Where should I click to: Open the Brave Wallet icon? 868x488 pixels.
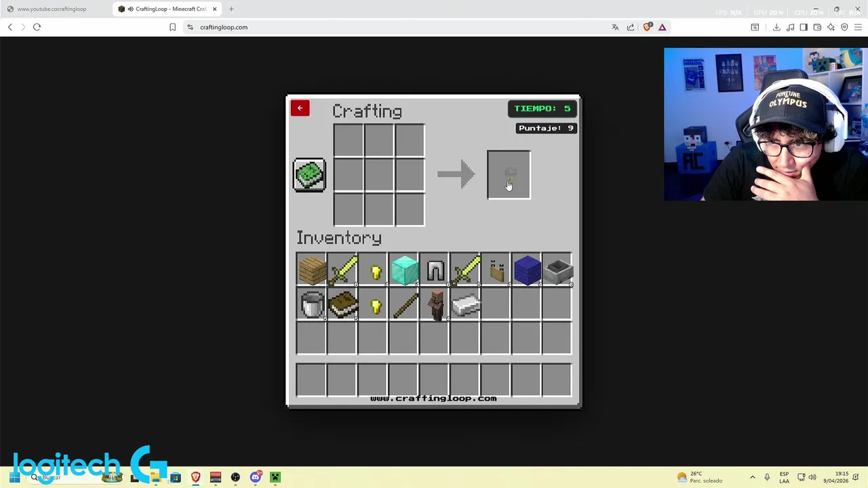[x=817, y=27]
